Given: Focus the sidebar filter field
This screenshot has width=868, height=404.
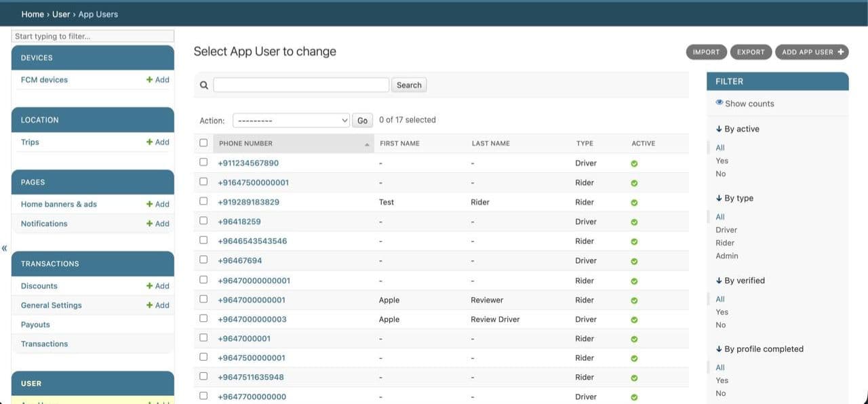Looking at the screenshot, I should click(93, 36).
